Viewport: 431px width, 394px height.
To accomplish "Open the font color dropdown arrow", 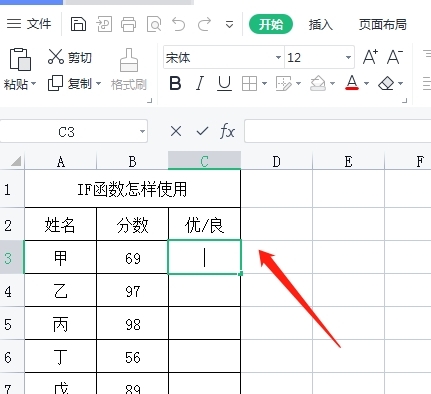I will pyautogui.click(x=366, y=83).
